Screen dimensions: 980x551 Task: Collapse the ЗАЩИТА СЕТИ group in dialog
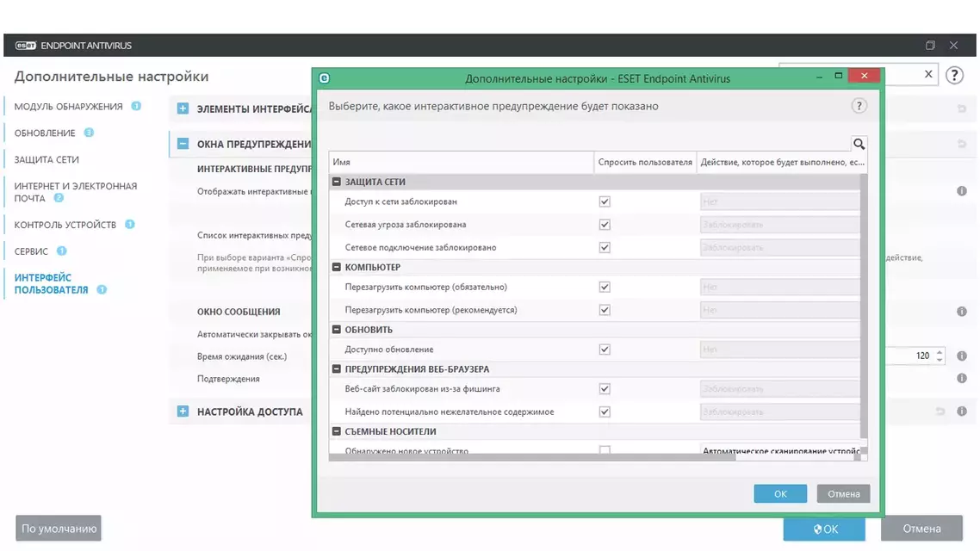[336, 182]
